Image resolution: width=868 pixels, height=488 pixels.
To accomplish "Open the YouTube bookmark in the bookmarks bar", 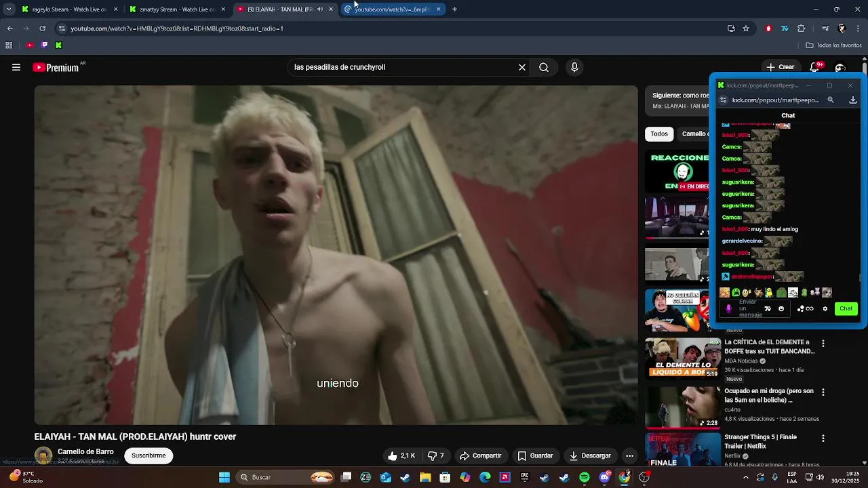I will click(x=30, y=45).
